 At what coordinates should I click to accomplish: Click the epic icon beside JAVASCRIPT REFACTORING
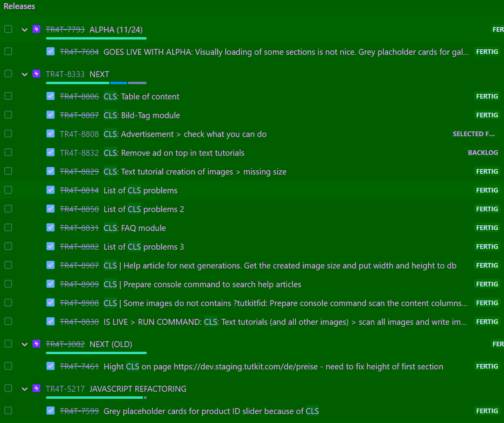pyautogui.click(x=36, y=388)
